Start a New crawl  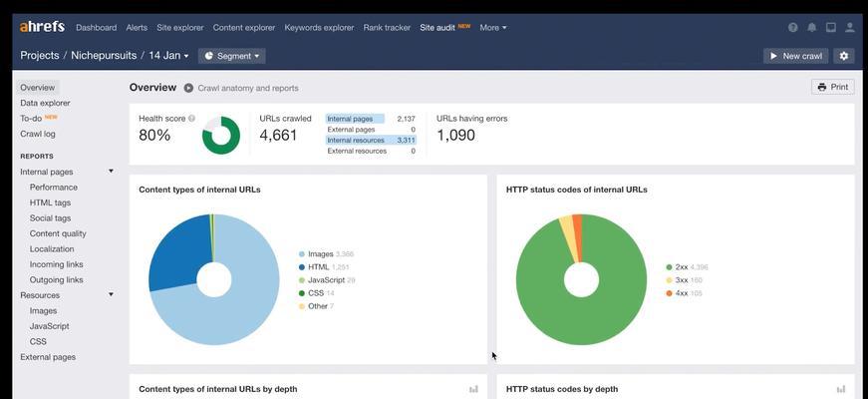click(796, 56)
